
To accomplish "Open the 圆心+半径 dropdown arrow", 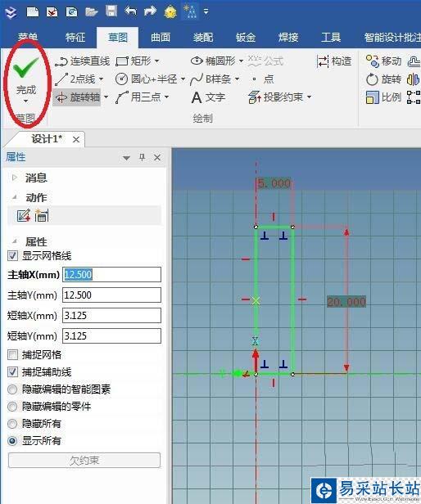I will [183, 79].
